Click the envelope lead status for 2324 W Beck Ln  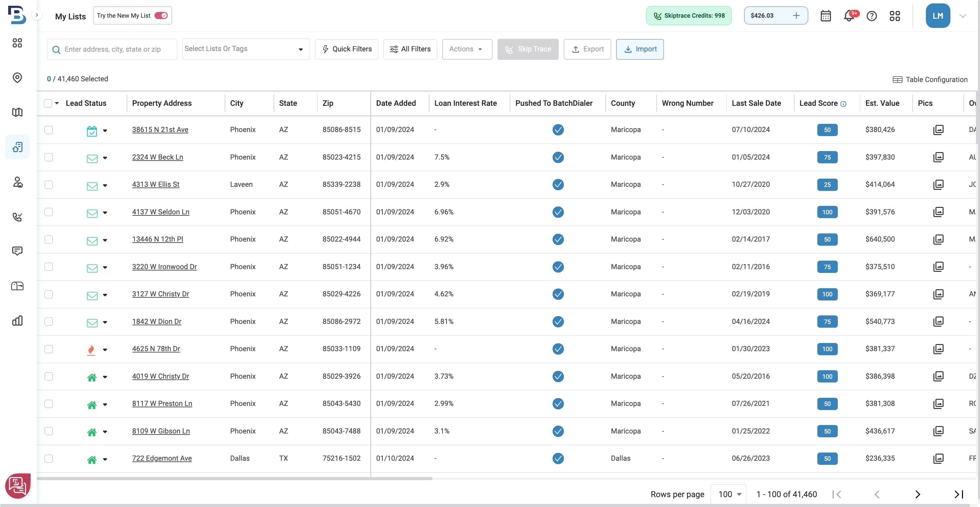pos(92,158)
